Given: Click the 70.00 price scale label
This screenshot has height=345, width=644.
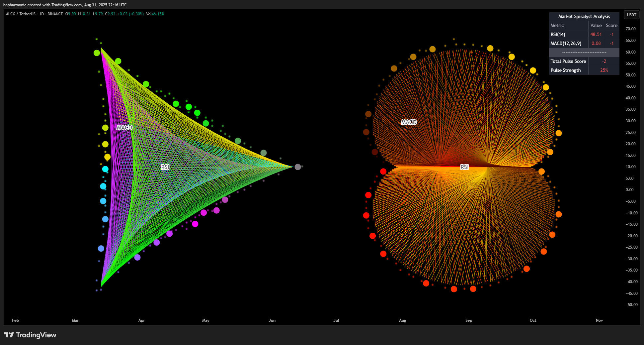Looking at the screenshot, I should (630, 29).
